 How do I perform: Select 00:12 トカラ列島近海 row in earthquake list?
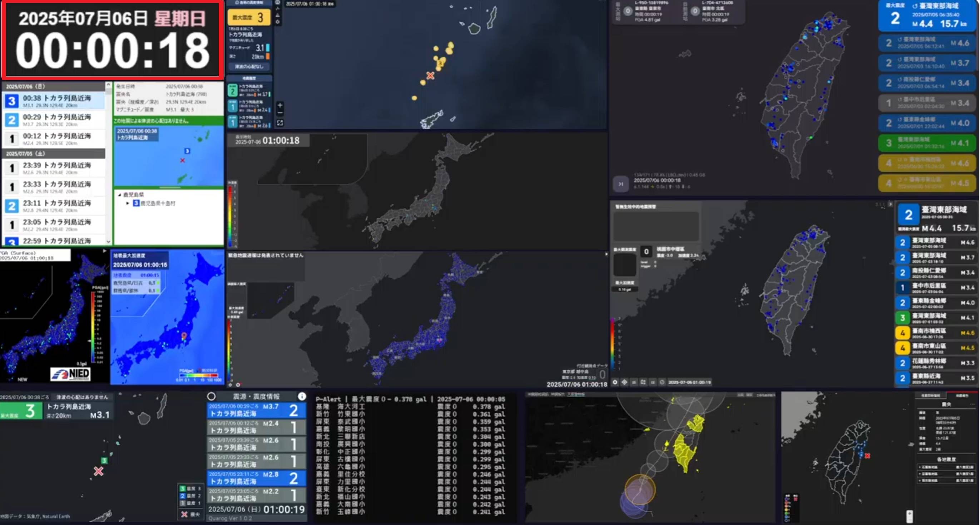point(54,139)
